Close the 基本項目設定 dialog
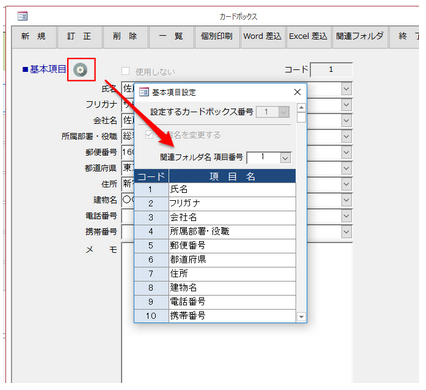426x390 pixels. click(x=297, y=92)
